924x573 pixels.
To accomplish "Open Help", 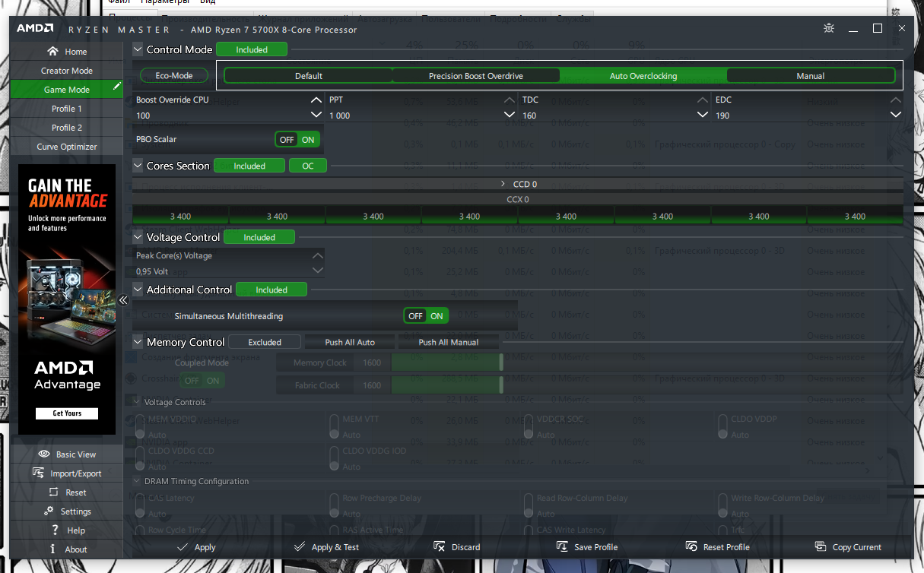I will [x=67, y=530].
